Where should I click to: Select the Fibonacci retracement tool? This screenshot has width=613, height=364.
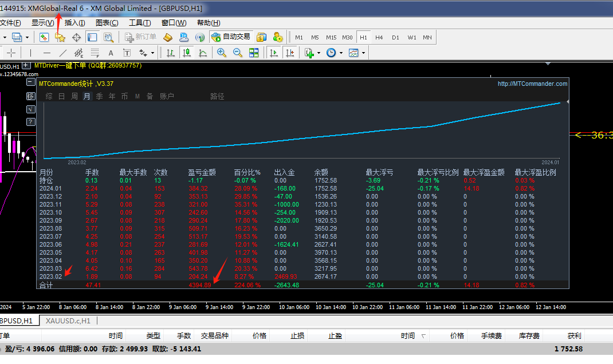point(95,53)
